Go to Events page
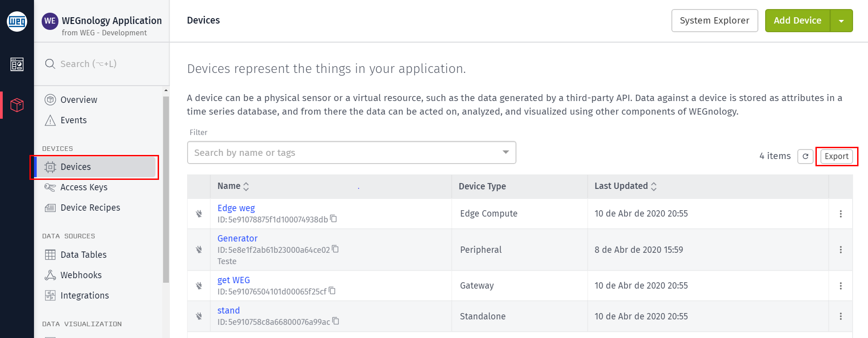 [x=73, y=120]
